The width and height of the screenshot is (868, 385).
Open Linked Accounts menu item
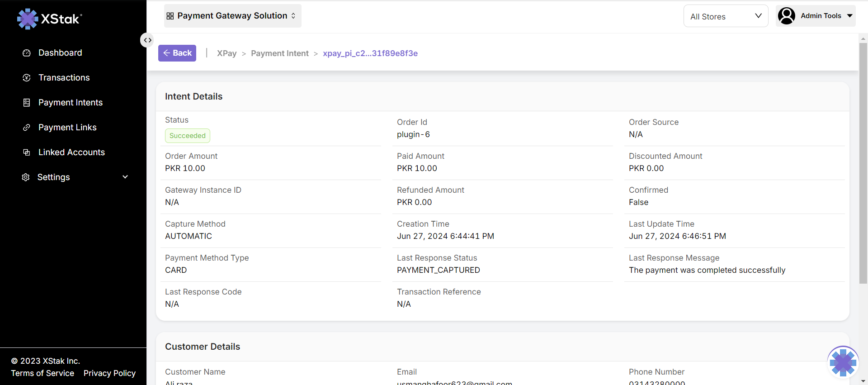(x=71, y=152)
